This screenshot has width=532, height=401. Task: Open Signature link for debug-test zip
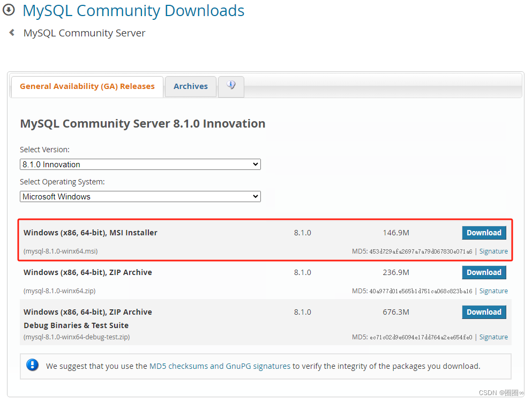tap(493, 337)
